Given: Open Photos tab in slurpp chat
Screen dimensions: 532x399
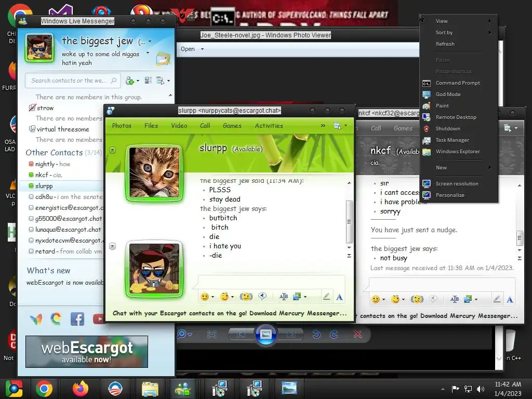Looking at the screenshot, I should pyautogui.click(x=122, y=126).
